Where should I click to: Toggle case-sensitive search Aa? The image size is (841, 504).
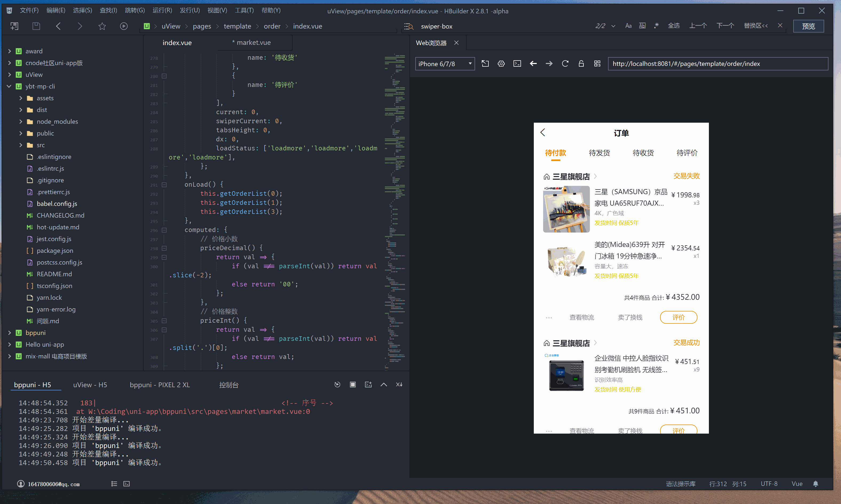[628, 26]
